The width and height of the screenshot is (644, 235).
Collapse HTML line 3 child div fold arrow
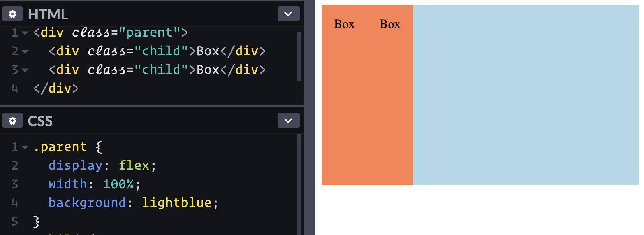25,70
